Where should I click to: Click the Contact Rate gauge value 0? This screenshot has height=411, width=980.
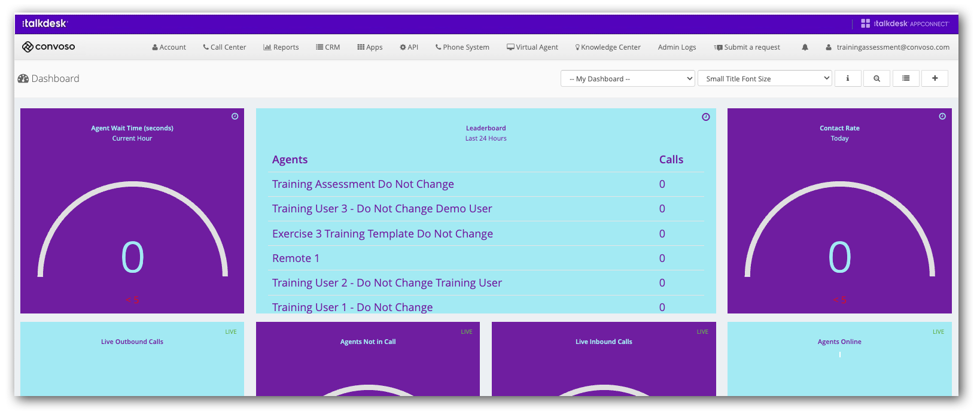click(839, 257)
